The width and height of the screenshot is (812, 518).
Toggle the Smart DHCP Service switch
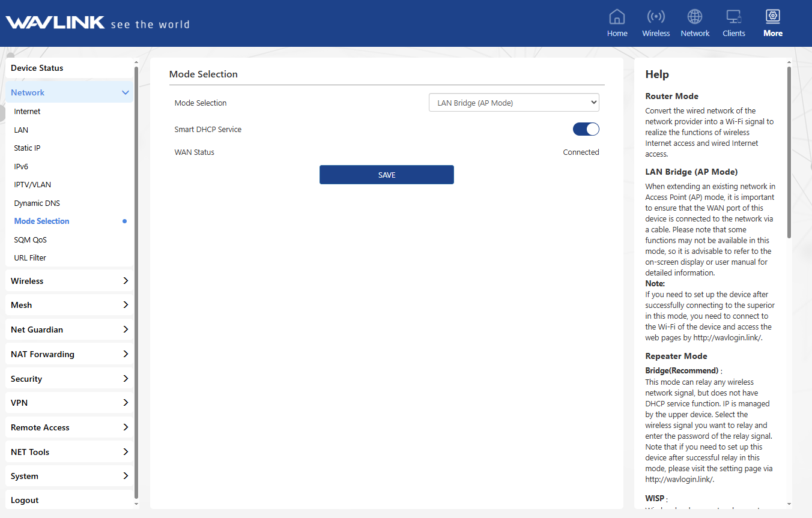[586, 129]
